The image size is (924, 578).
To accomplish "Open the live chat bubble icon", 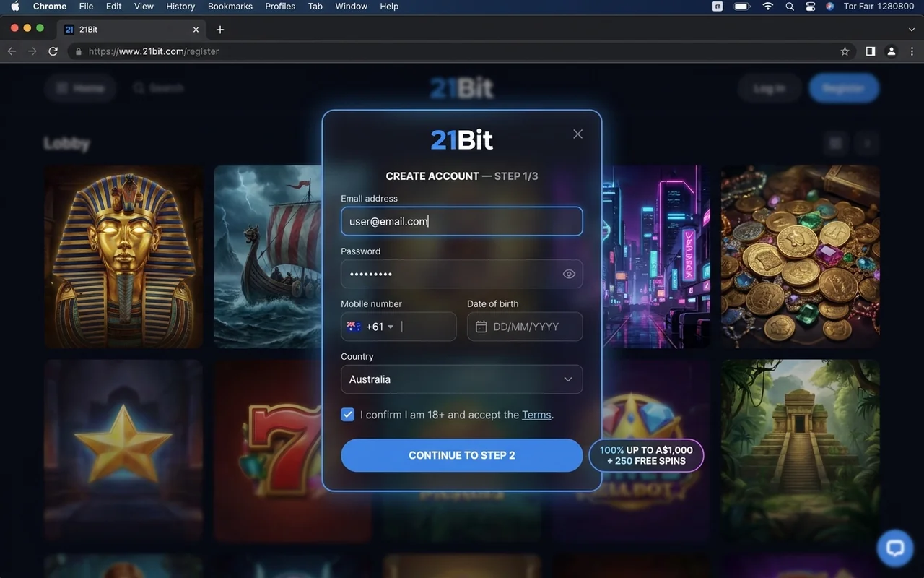I will (x=895, y=548).
